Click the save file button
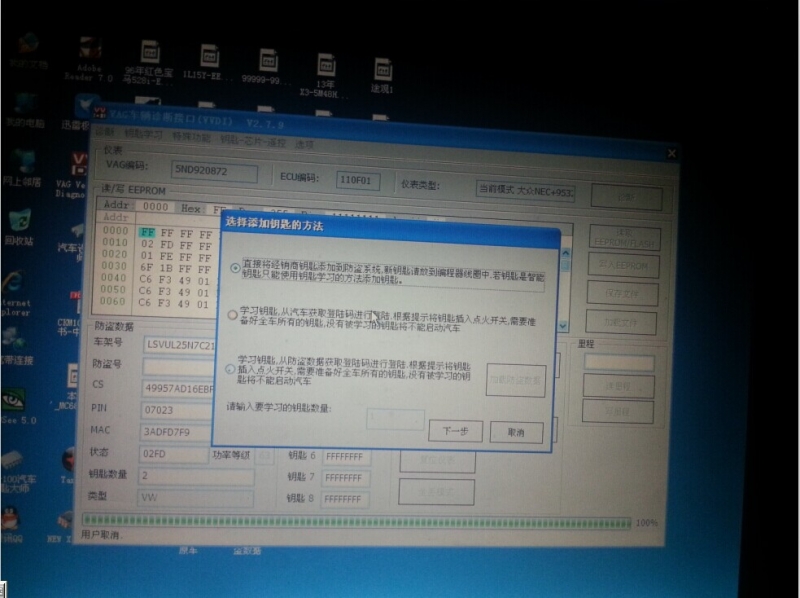Screen dimensions: 800x598 pyautogui.click(x=622, y=294)
